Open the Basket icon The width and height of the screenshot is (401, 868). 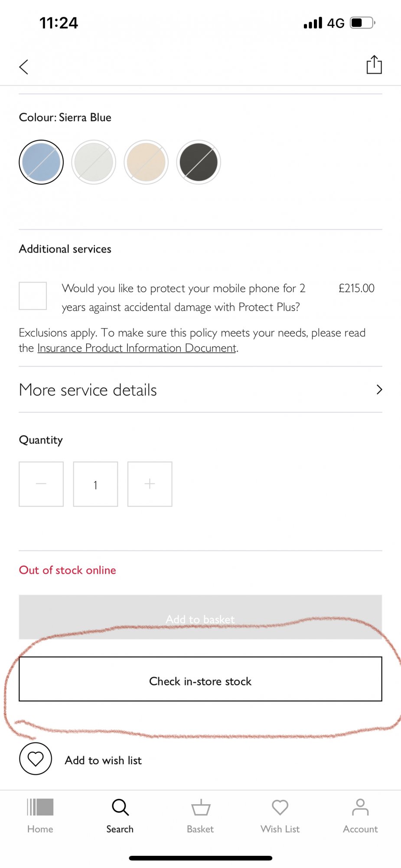click(x=200, y=808)
